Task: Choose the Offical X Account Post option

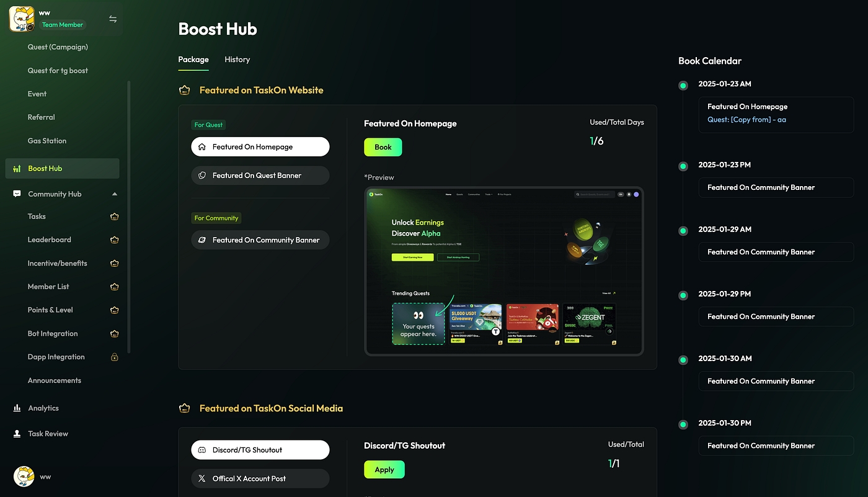Action: pos(260,478)
